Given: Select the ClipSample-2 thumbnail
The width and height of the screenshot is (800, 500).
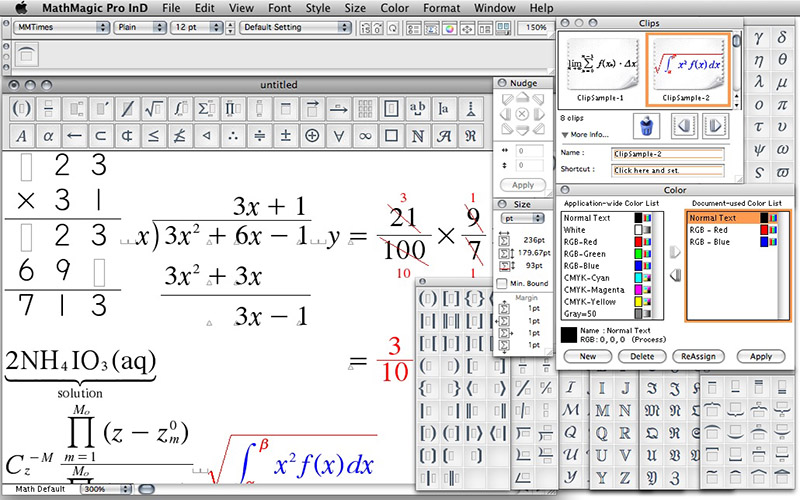Looking at the screenshot, I should [x=687, y=69].
